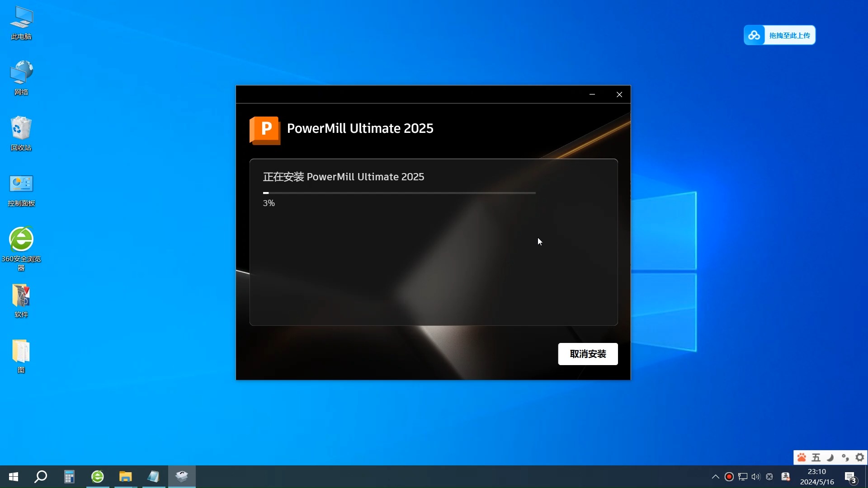Click the installation progress bar
The image size is (868, 488).
tap(399, 193)
